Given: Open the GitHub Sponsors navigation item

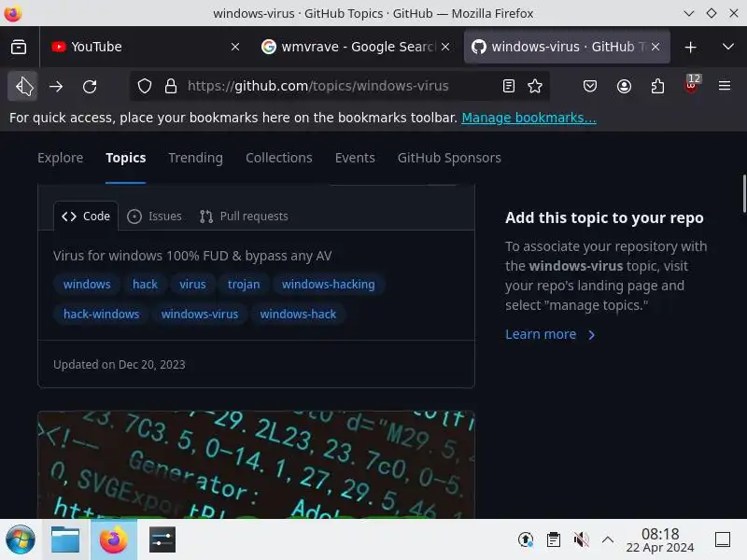Looking at the screenshot, I should [x=449, y=158].
